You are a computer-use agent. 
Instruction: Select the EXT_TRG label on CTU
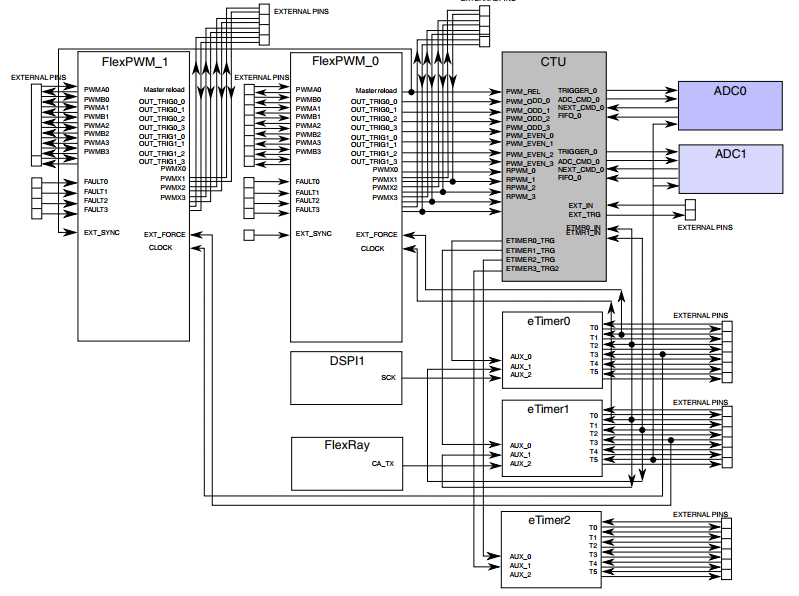584,214
